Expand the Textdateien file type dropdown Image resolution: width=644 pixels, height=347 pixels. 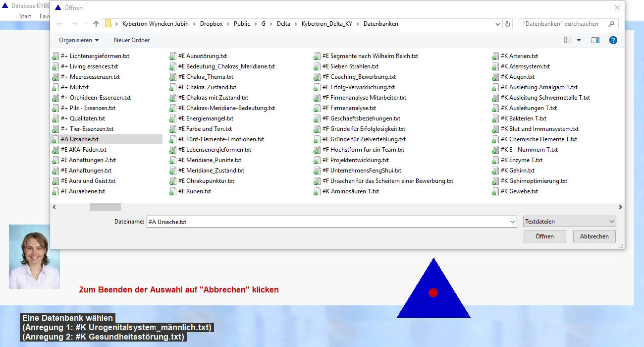coord(570,222)
